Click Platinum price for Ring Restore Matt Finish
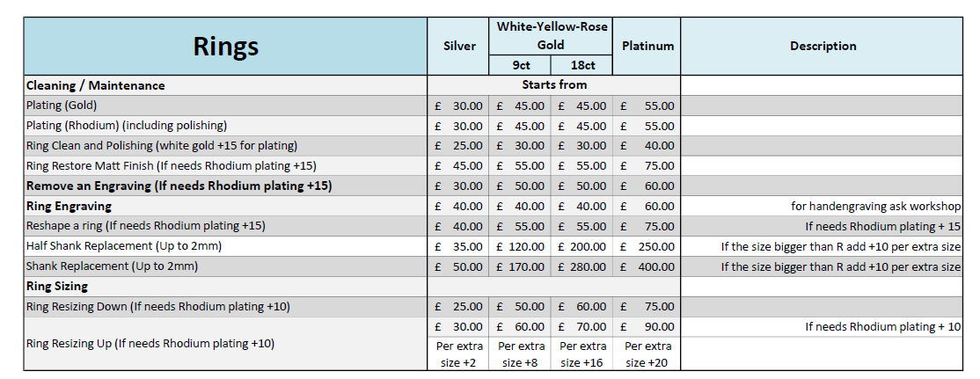The image size is (980, 379). 647,165
